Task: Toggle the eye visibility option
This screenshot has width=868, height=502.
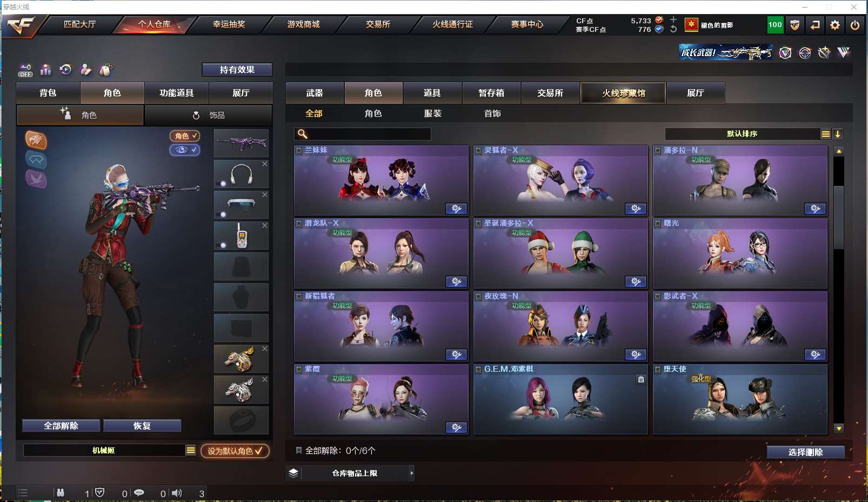Action: click(x=185, y=150)
